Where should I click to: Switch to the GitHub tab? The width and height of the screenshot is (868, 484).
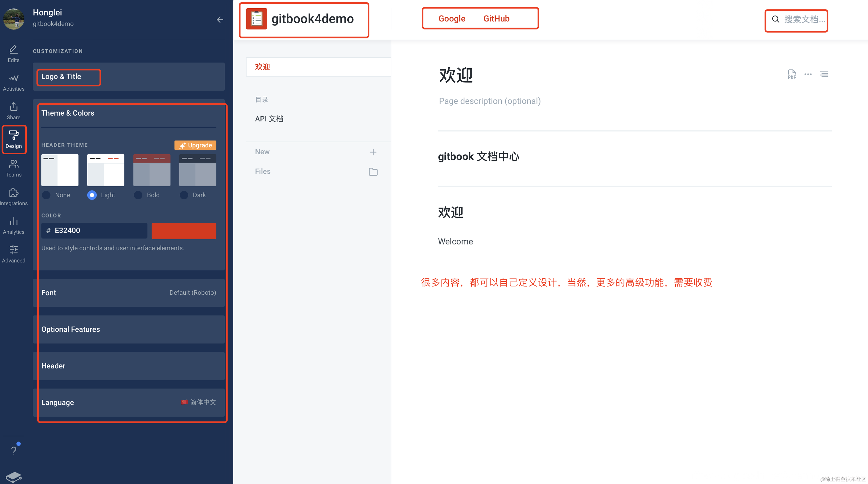tap(496, 19)
